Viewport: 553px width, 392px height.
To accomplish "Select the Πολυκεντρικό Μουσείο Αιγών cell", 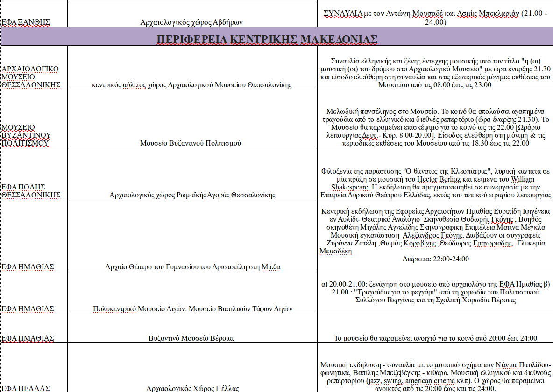I will click(192, 308).
